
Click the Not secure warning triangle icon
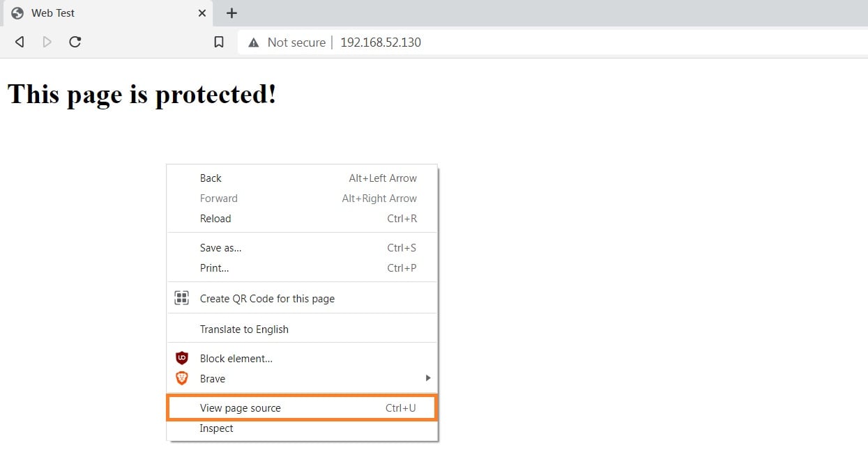tap(254, 42)
